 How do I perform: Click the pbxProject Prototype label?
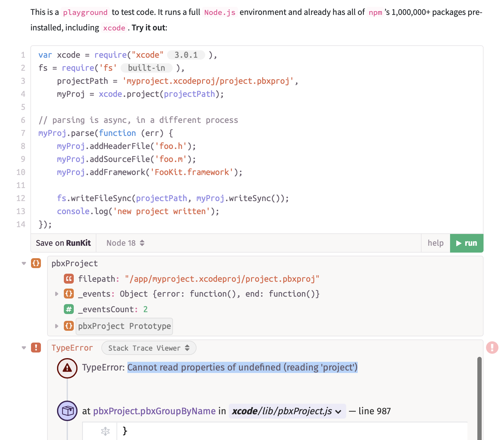coord(124,326)
